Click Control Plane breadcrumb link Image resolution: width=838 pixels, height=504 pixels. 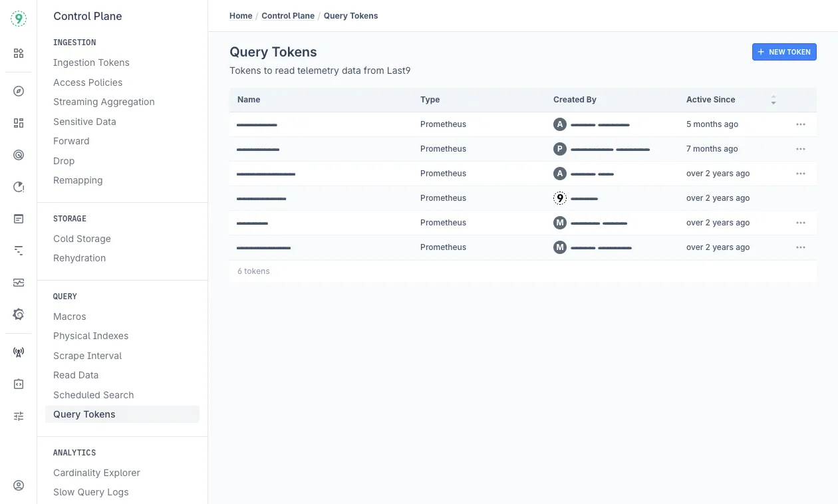click(288, 16)
